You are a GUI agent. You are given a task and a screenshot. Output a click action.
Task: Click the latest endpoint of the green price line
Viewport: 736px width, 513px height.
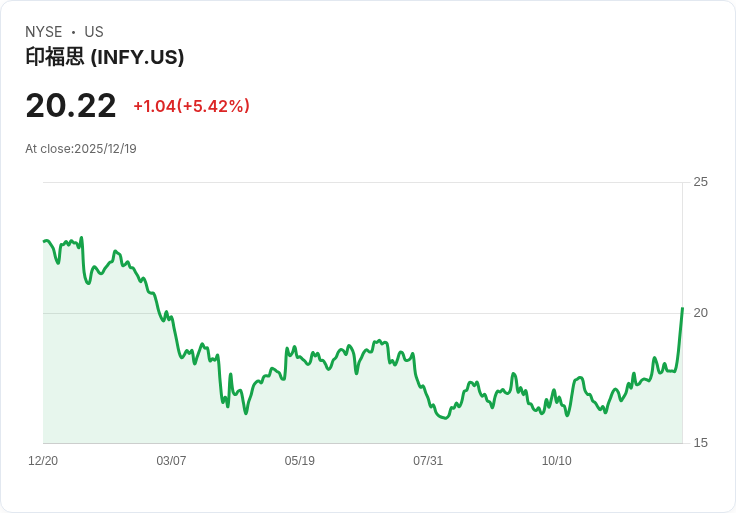point(682,308)
